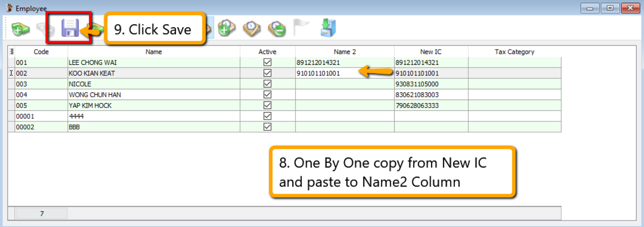The height and width of the screenshot is (227, 644).
Task: Sort by the Code column header
Action: pos(41,52)
